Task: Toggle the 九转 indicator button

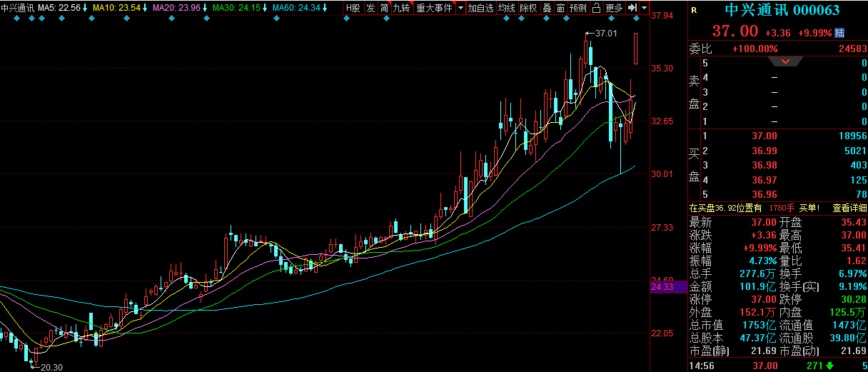Action: pos(402,8)
